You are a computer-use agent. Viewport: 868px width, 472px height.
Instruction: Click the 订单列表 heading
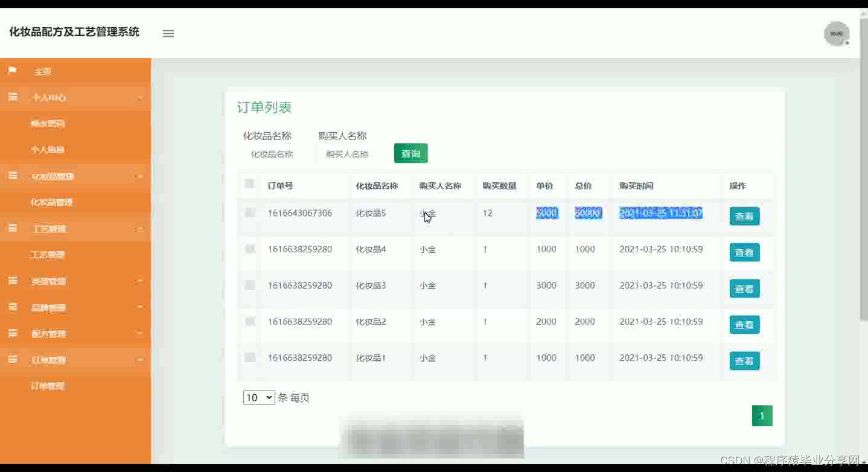pos(264,107)
